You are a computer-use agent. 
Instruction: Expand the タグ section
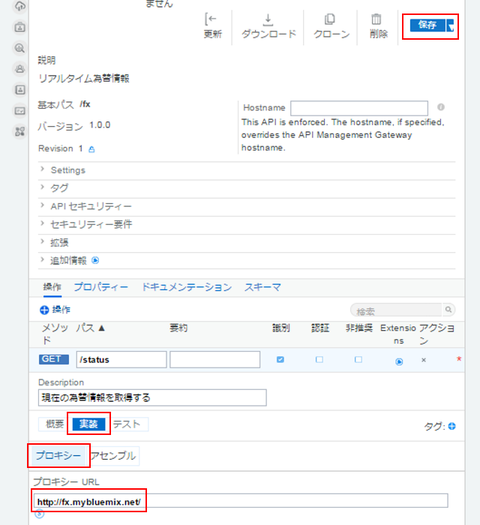click(247, 188)
